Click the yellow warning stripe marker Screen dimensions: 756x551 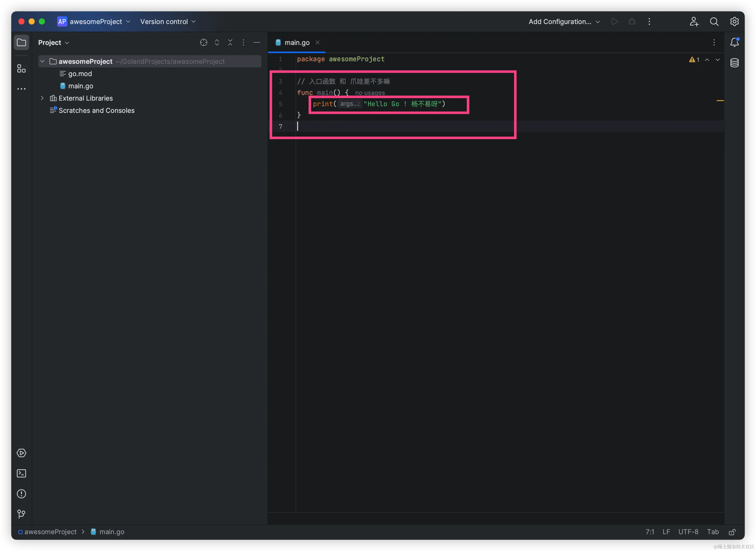point(720,100)
